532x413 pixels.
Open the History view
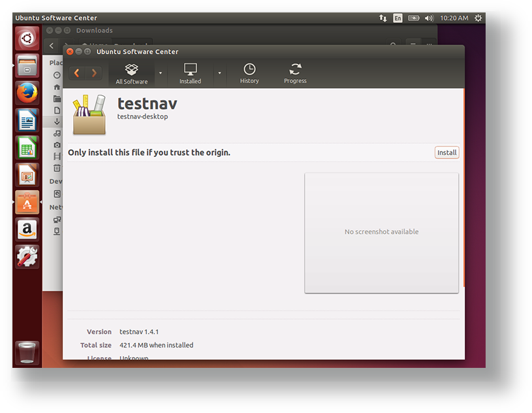[249, 74]
